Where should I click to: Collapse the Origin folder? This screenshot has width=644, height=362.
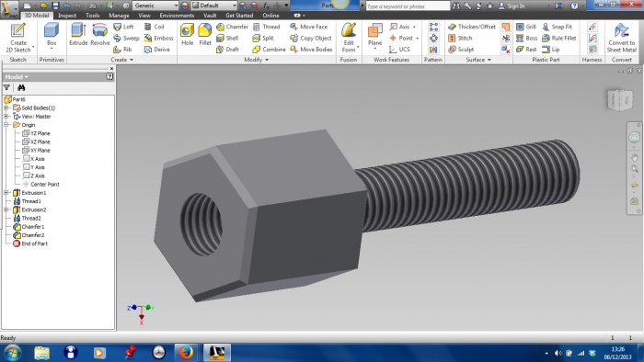tap(6, 125)
